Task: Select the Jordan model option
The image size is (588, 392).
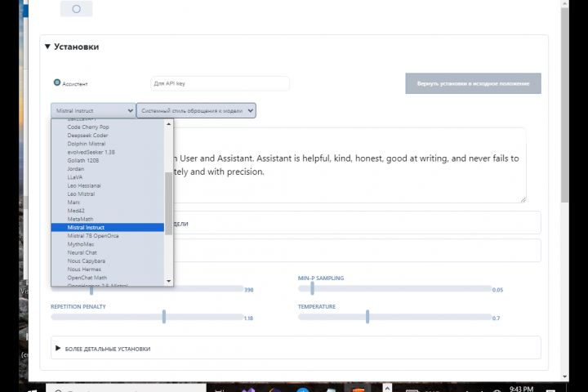Action: (x=76, y=169)
